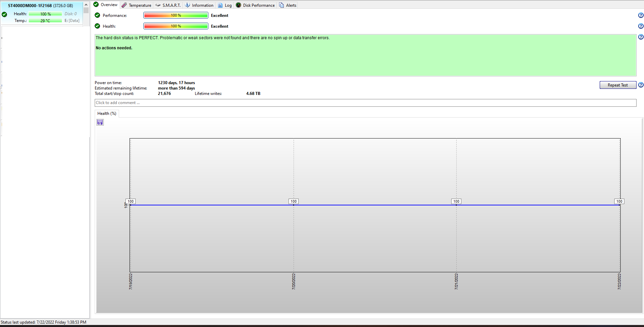Go to the Information tab
Viewport: 644px width, 327px height.
click(x=199, y=5)
